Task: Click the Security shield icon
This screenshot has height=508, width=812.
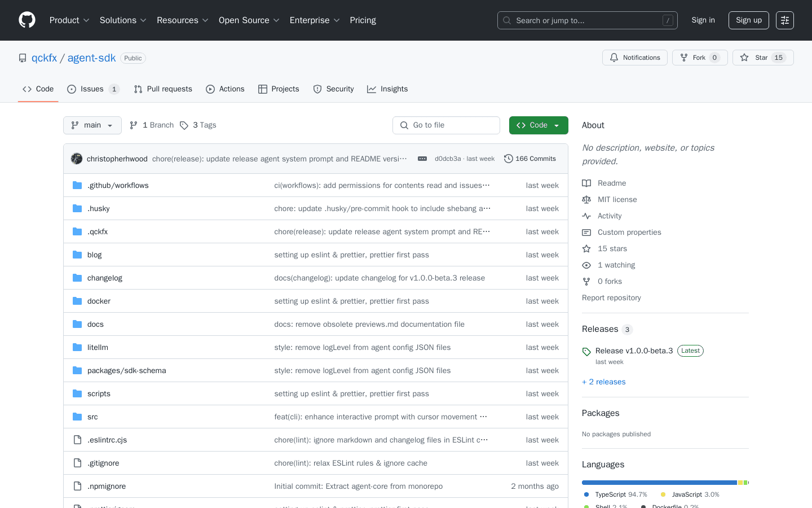Action: click(x=317, y=89)
